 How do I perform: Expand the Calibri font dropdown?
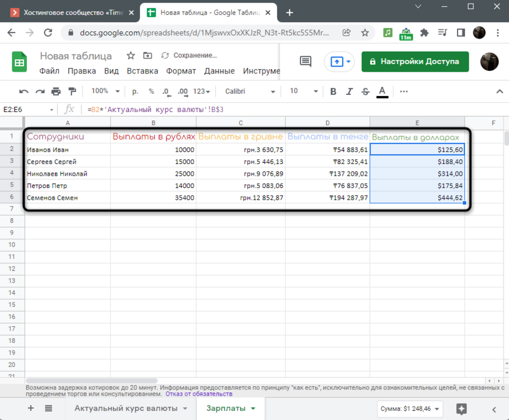pyautogui.click(x=250, y=91)
